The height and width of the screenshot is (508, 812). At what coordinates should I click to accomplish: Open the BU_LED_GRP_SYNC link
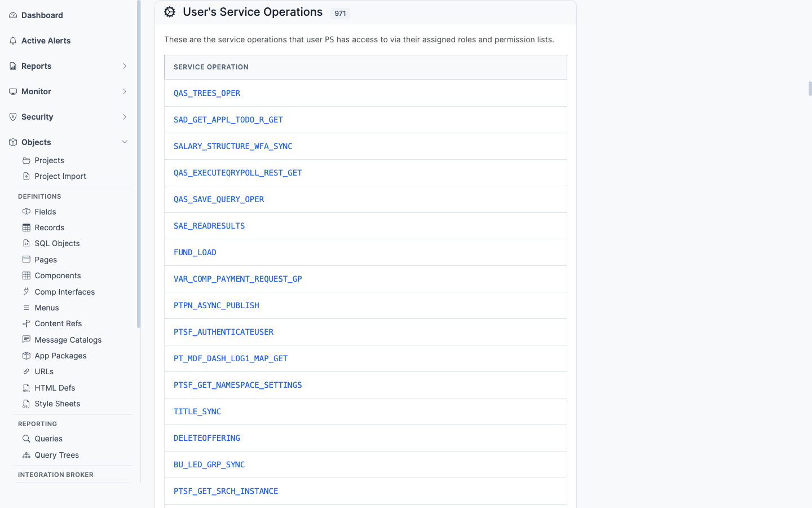click(209, 465)
